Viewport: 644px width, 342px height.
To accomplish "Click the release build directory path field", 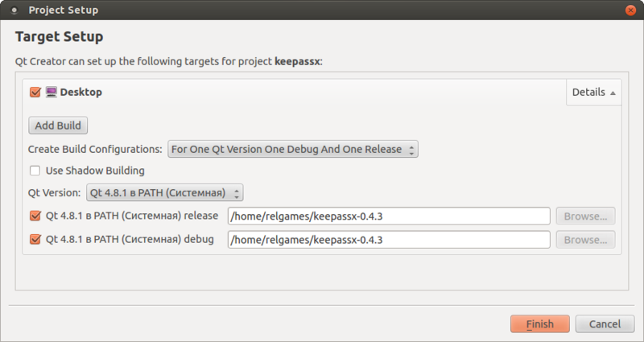I will [389, 216].
